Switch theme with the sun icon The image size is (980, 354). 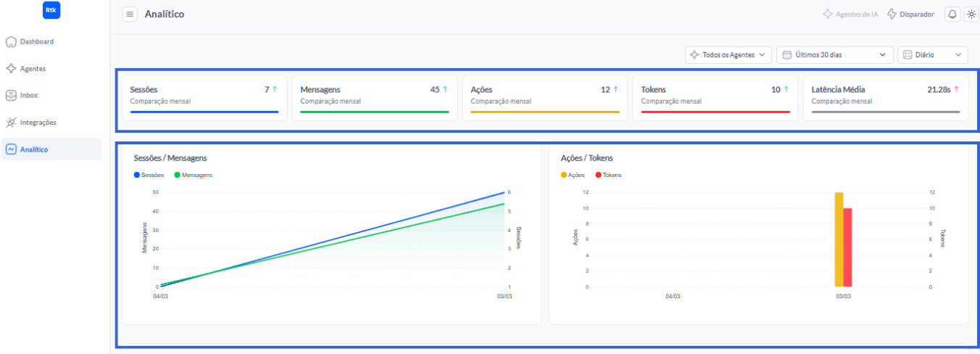click(x=971, y=15)
